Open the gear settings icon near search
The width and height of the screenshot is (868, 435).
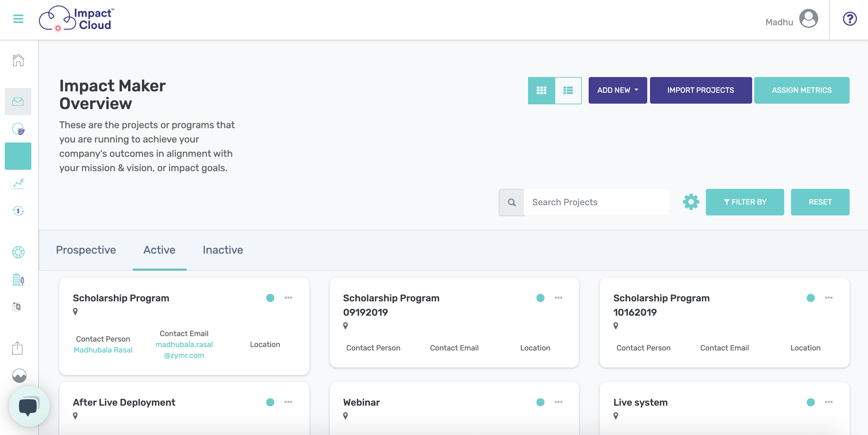click(691, 202)
